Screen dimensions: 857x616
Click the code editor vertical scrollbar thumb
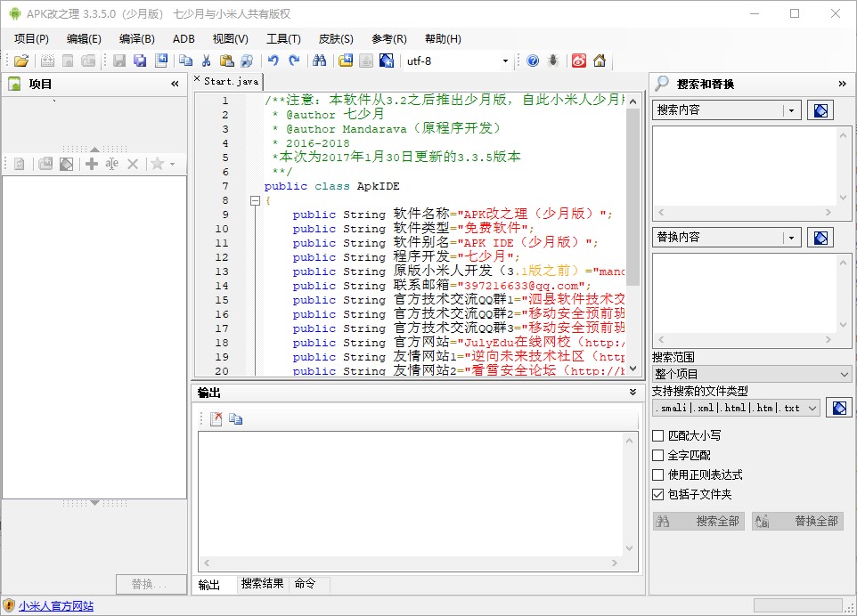[633, 197]
